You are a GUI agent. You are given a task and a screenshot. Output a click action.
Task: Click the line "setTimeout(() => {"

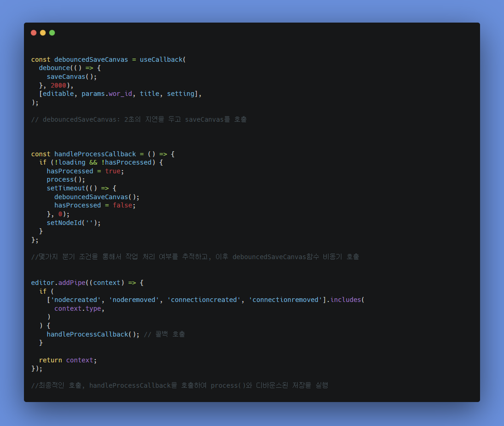[82, 188]
